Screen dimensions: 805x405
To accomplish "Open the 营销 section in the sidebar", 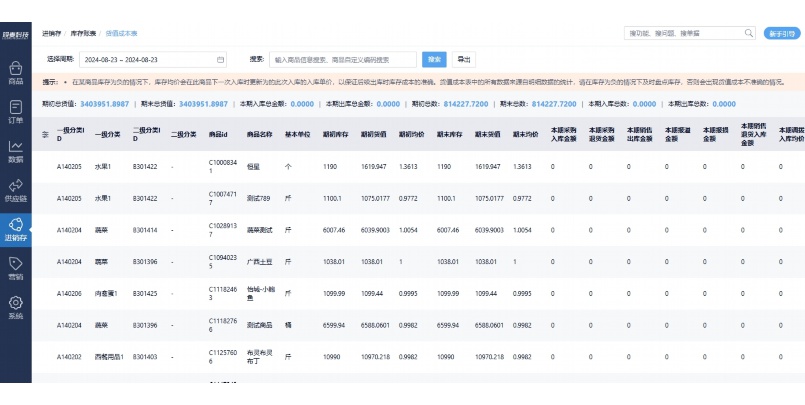I will click(15, 269).
